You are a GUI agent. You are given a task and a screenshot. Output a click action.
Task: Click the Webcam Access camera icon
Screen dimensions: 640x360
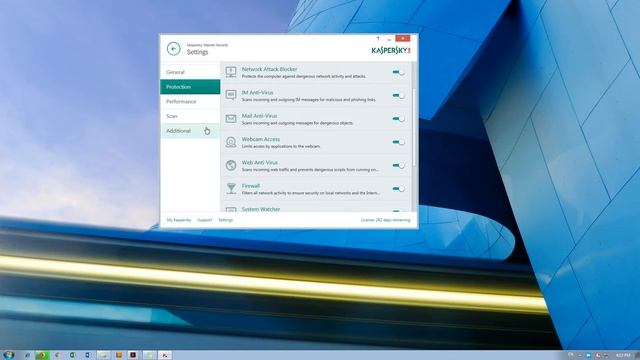[231, 142]
